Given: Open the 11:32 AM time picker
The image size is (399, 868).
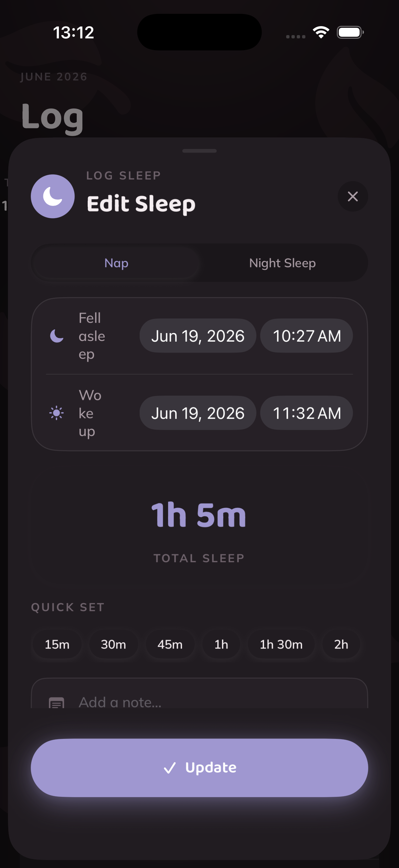Looking at the screenshot, I should tap(307, 413).
